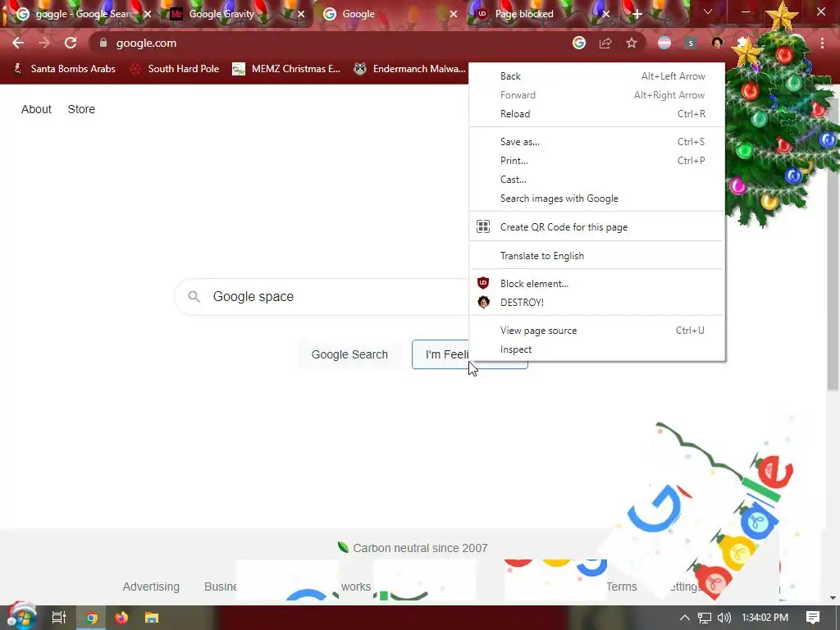
Task: Share this page icon
Action: [x=605, y=43]
